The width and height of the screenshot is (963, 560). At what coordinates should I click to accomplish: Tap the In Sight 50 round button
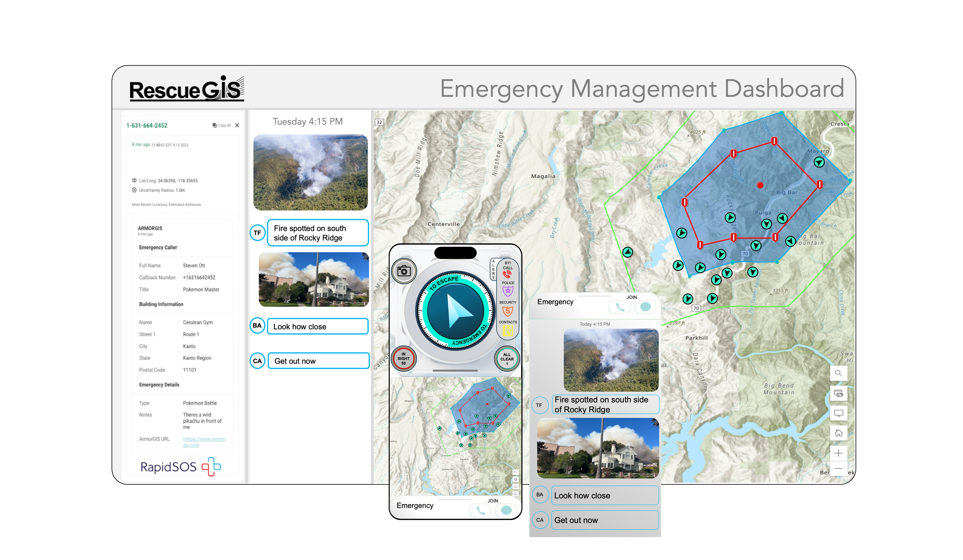[403, 359]
